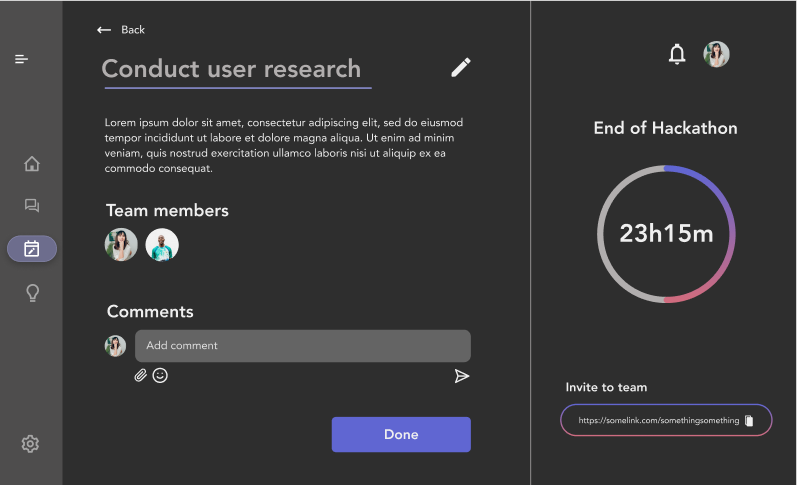Open the chat messages section
Viewport: 797px width, 485px height.
[32, 206]
